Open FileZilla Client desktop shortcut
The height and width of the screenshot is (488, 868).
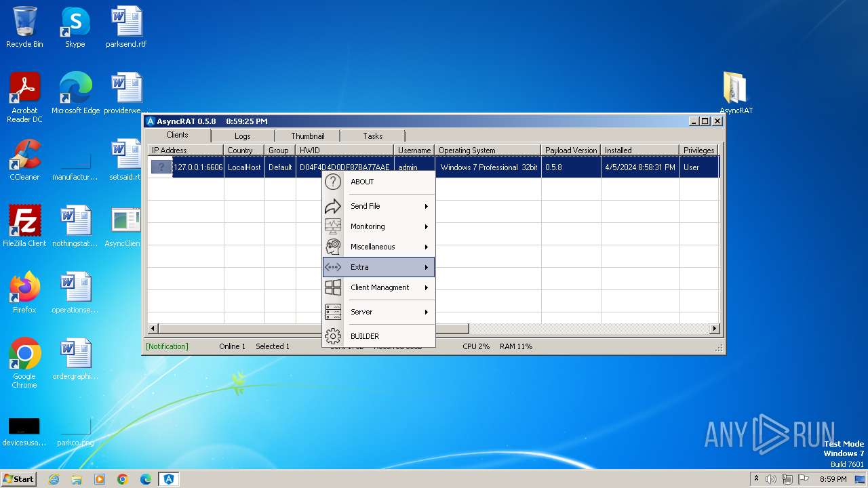coord(24,227)
